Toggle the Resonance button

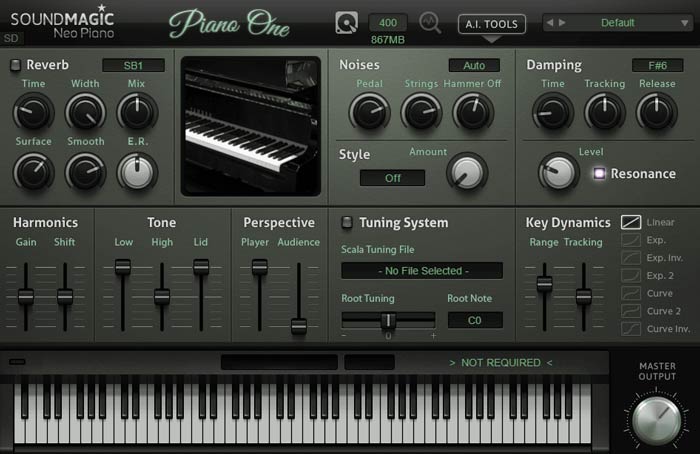600,173
